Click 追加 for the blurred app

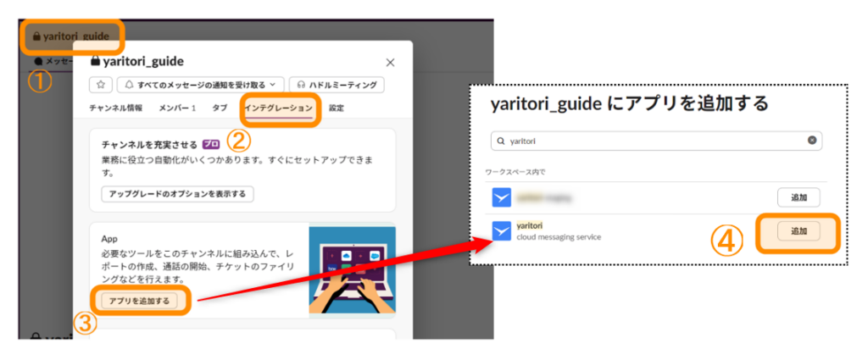coord(798,197)
